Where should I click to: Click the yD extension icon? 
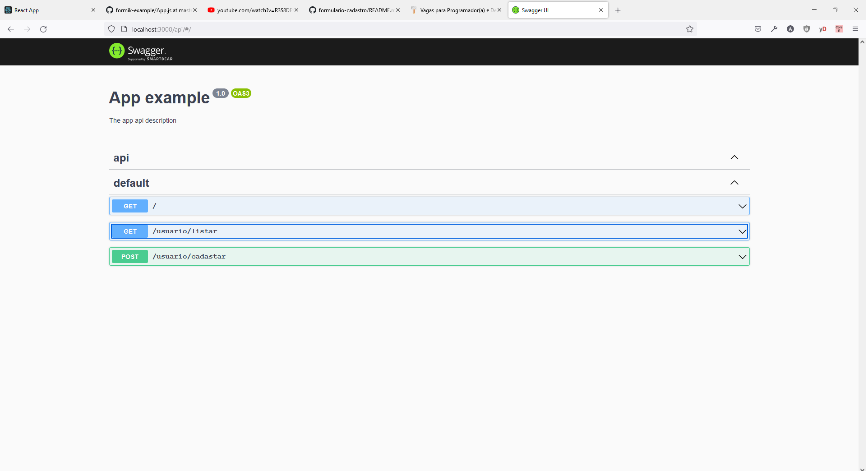click(x=822, y=29)
